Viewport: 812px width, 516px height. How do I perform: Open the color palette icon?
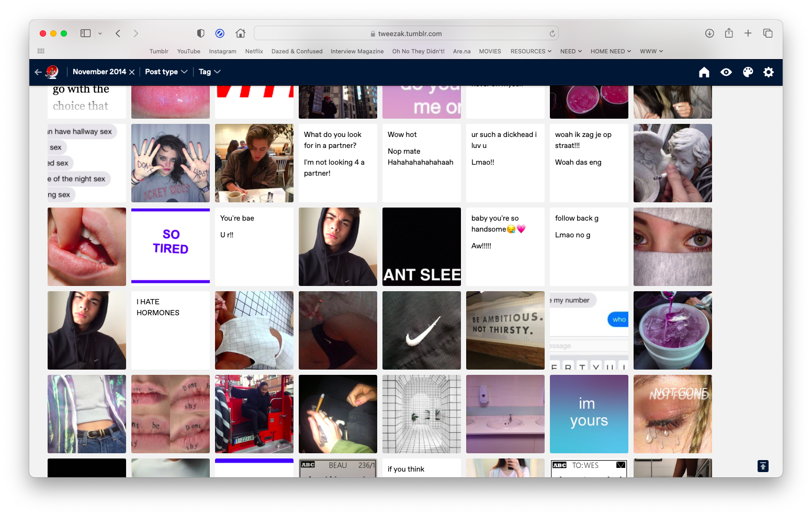pyautogui.click(x=748, y=72)
